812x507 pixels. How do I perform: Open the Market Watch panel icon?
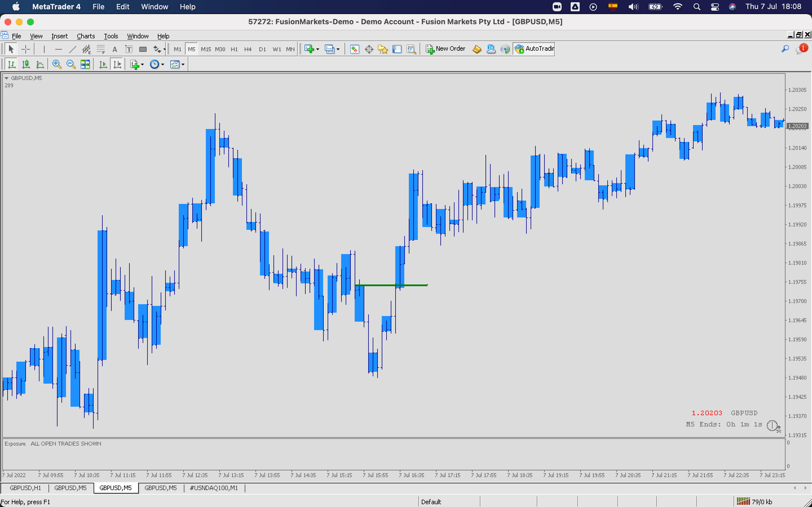coord(354,49)
